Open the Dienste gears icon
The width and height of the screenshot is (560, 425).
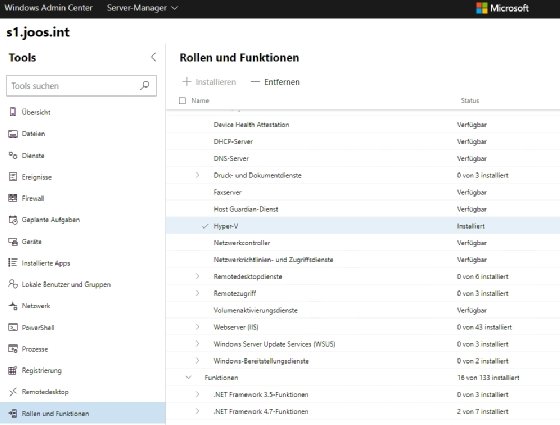13,155
